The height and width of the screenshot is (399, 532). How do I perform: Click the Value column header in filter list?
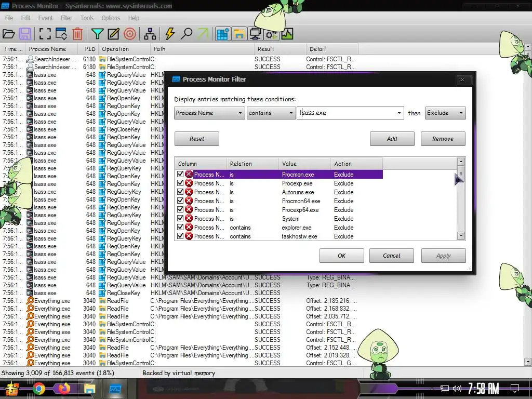[304, 164]
